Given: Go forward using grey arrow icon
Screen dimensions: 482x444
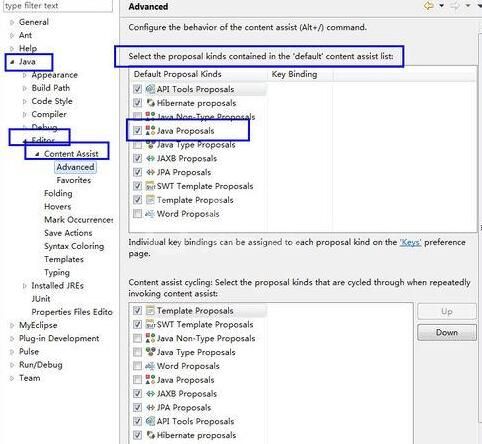Looking at the screenshot, I should (455, 6).
